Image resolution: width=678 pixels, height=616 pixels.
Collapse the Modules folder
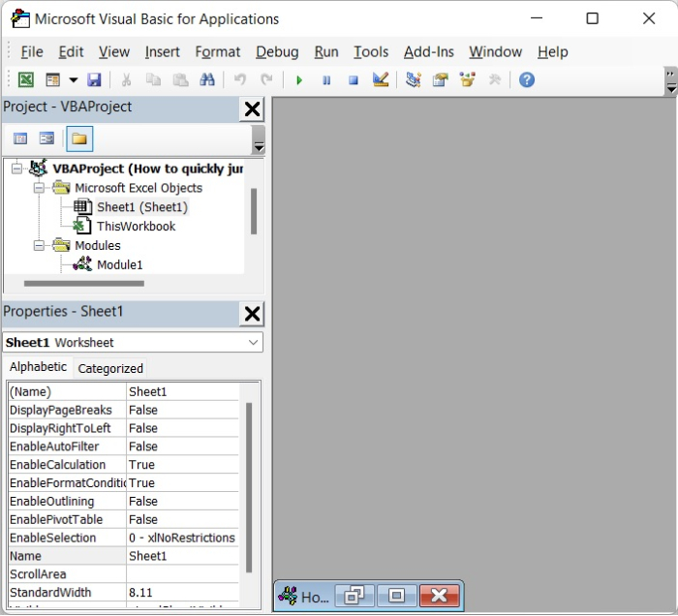coord(39,246)
